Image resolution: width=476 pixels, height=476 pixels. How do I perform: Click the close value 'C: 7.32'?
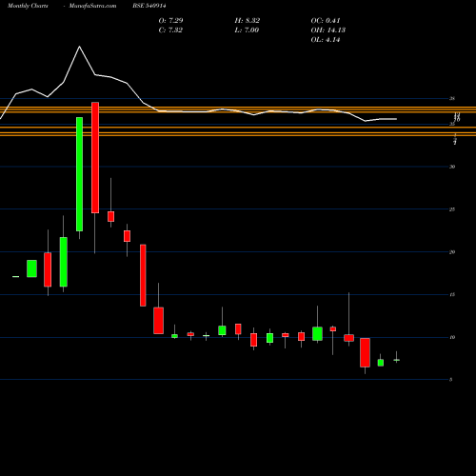[170, 30]
